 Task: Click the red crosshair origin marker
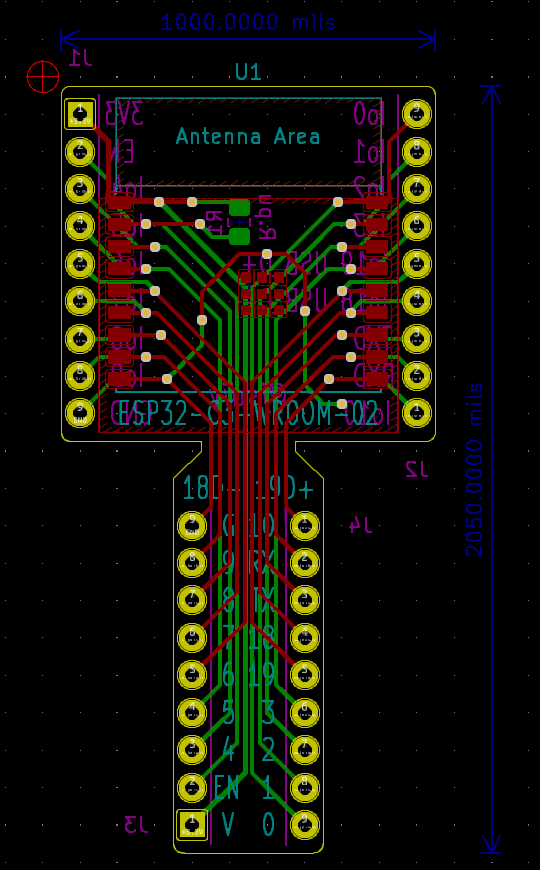pos(43,77)
